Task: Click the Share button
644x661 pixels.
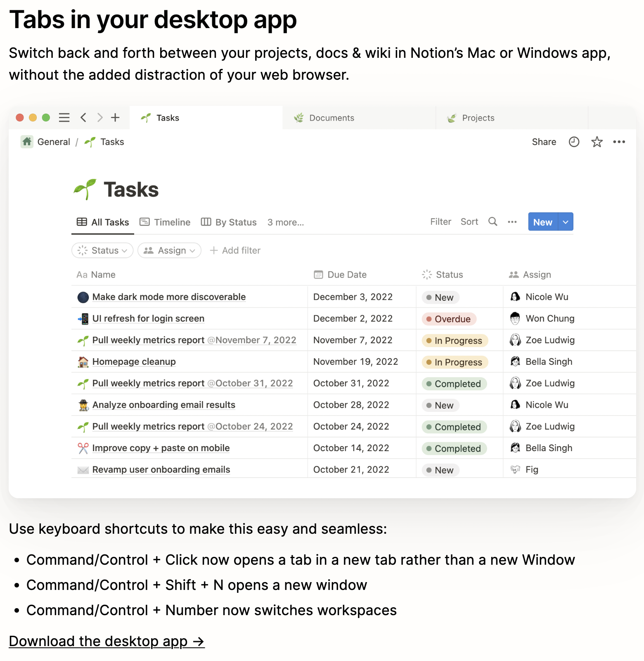Action: [544, 142]
